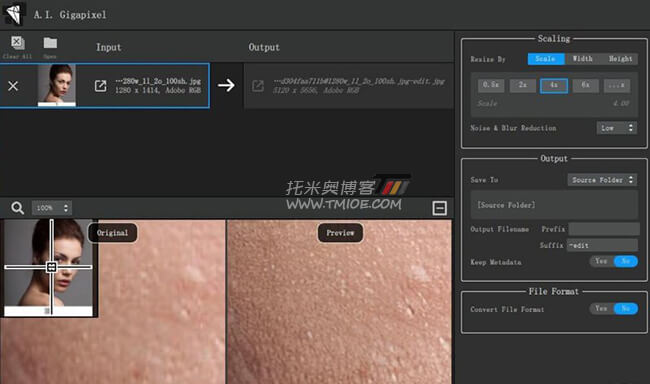Open the input file external link icon
The height and width of the screenshot is (384, 650).
100,86
